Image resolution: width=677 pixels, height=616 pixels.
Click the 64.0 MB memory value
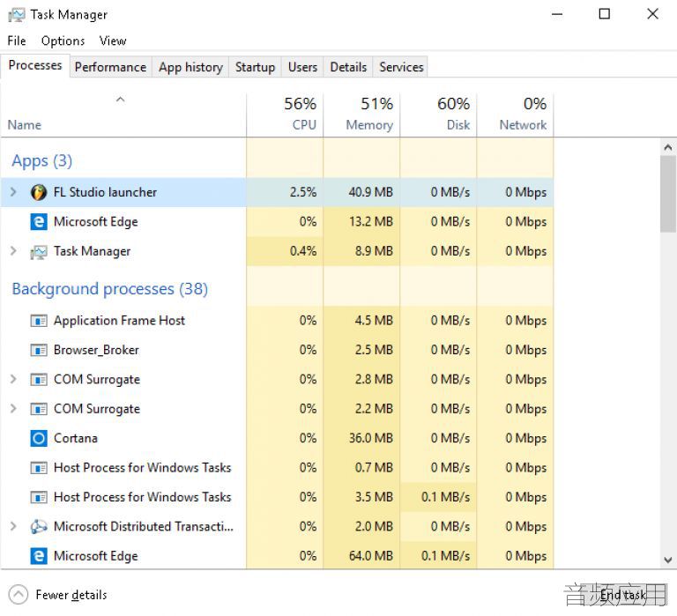[x=371, y=556]
